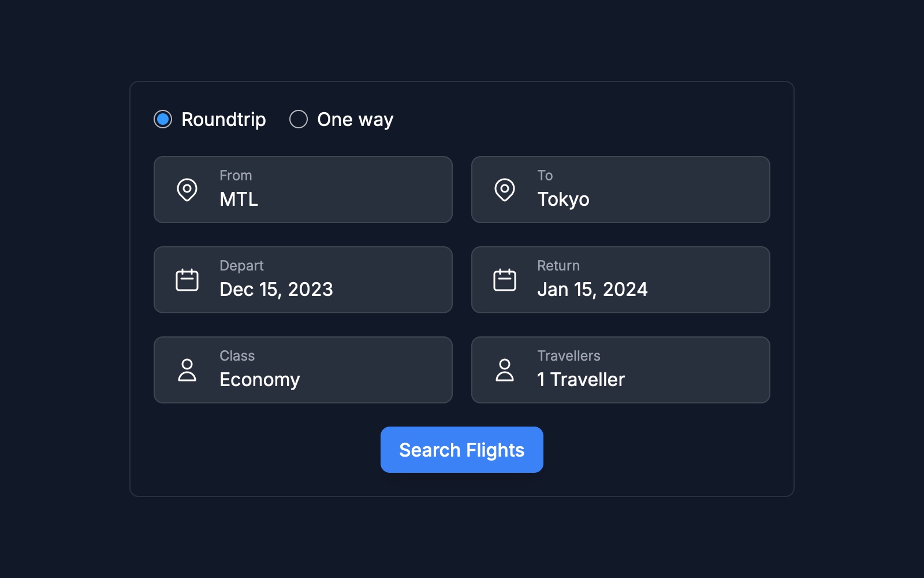
Task: Click the To input showing Tokyo
Action: (620, 189)
